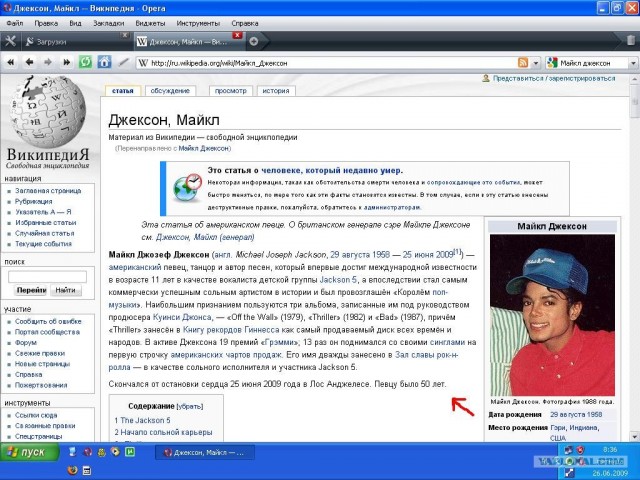The height and width of the screenshot is (480, 640).
Task: Follow администраторам link in the notice
Action: pos(392,207)
